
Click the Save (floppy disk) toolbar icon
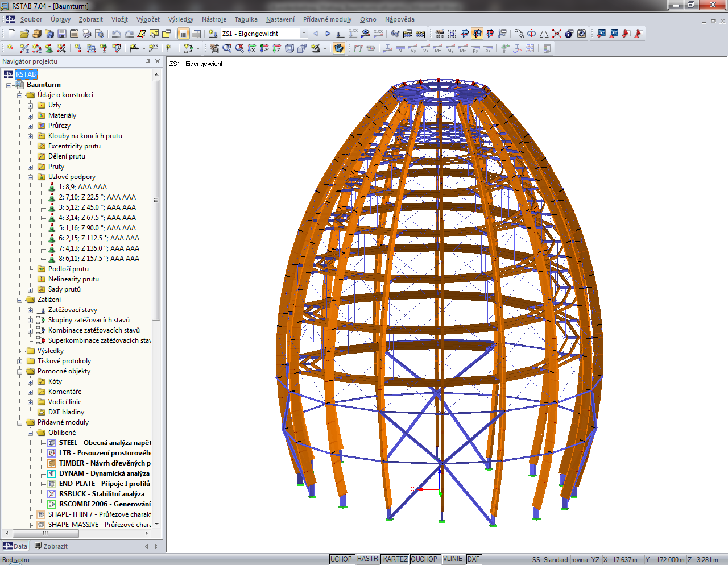pos(62,34)
